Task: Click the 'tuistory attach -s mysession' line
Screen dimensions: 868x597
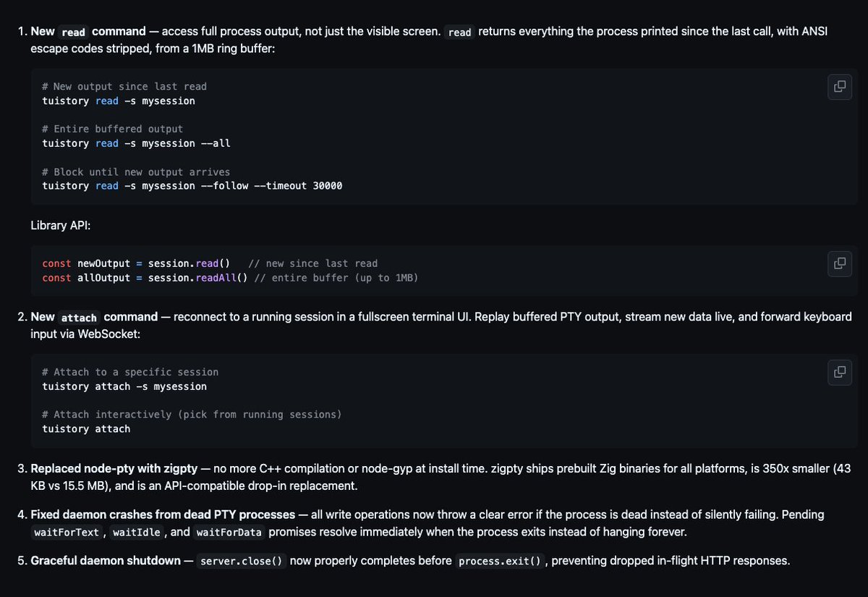Action: pos(124,386)
